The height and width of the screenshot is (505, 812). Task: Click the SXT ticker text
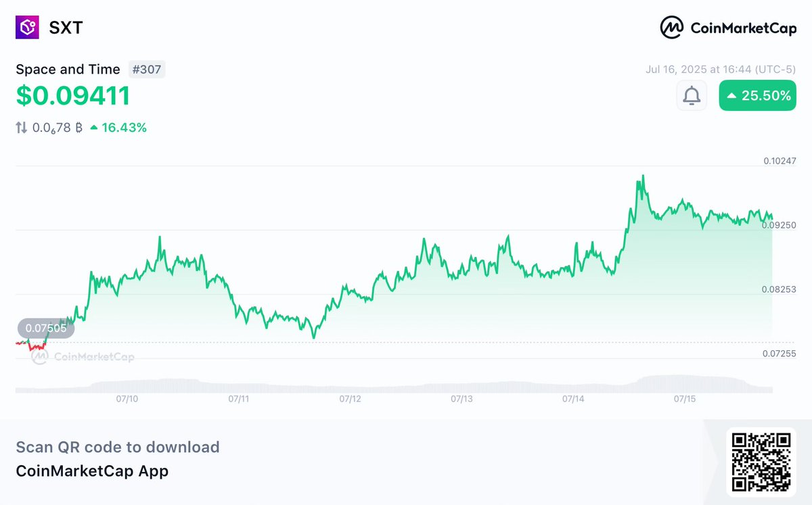(66, 28)
